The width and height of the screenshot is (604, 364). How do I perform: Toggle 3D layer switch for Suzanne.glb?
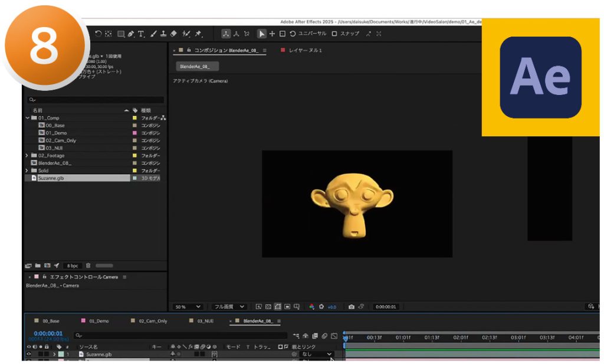[x=214, y=355]
